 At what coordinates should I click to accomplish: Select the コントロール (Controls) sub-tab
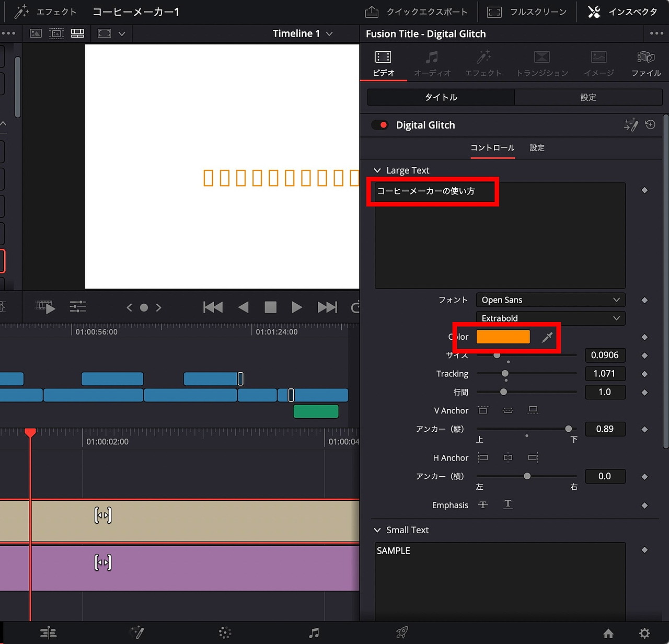[492, 148]
